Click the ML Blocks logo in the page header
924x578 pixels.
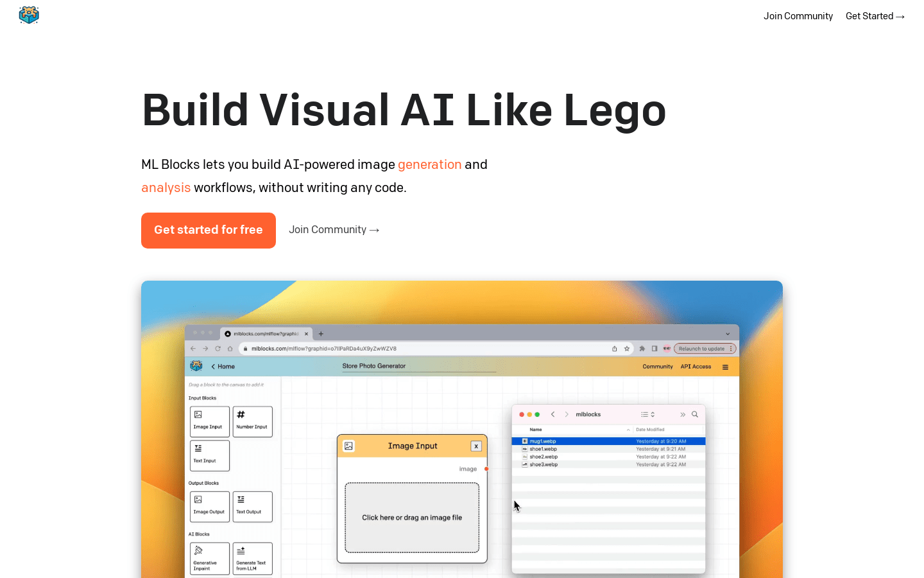(29, 15)
